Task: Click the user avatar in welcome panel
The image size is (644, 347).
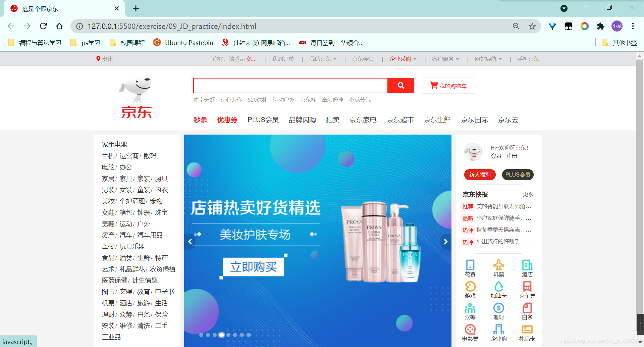Action: [473, 152]
